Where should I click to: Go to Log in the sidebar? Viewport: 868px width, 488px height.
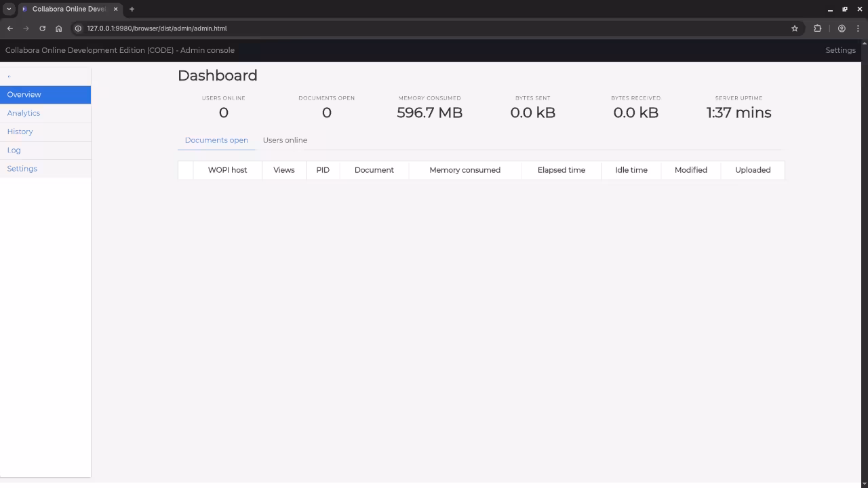(x=14, y=150)
